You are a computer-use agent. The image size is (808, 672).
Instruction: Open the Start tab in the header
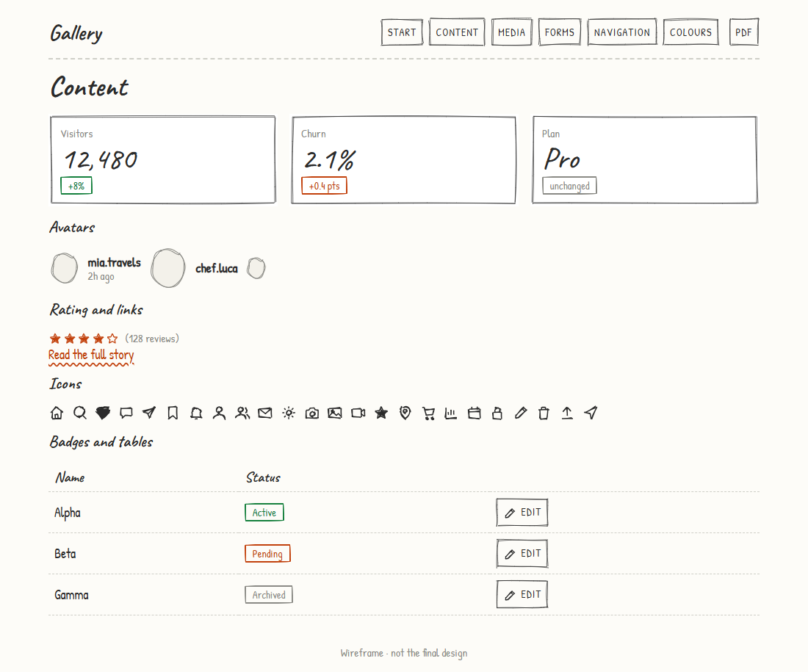tap(402, 32)
